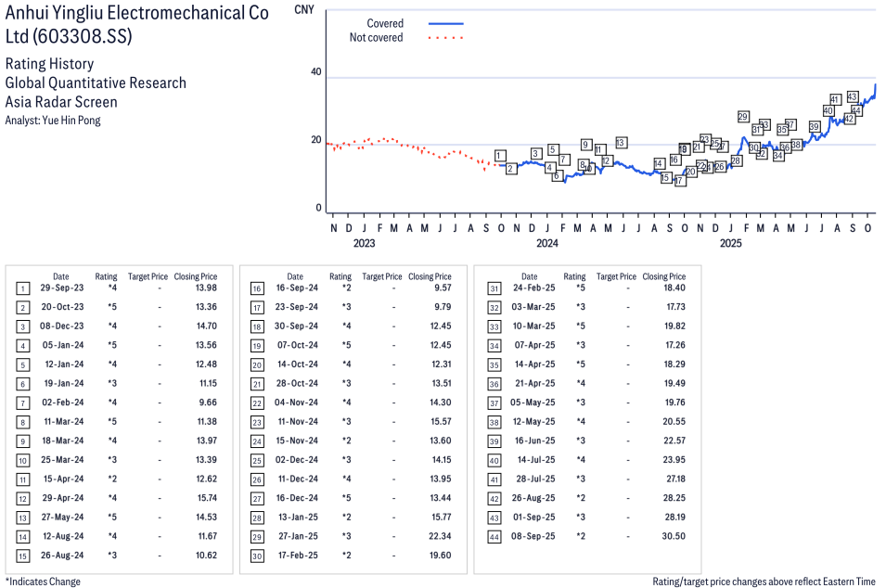
Task: Select marker 13 on the price chart
Action: pyautogui.click(x=621, y=142)
